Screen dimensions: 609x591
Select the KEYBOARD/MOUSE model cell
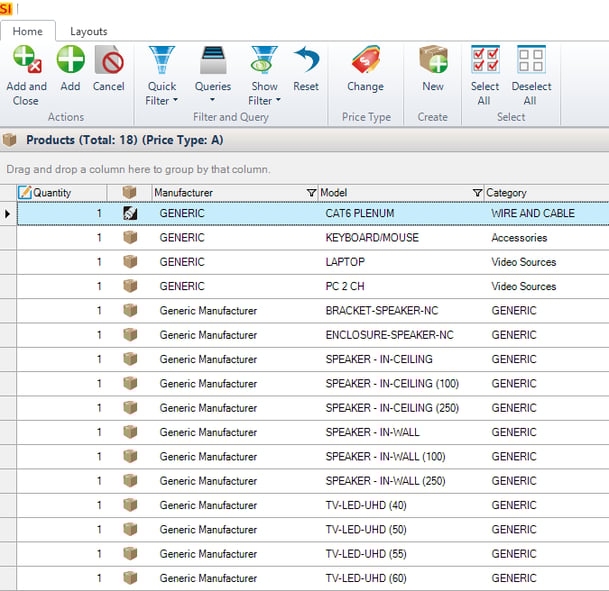pyautogui.click(x=401, y=238)
